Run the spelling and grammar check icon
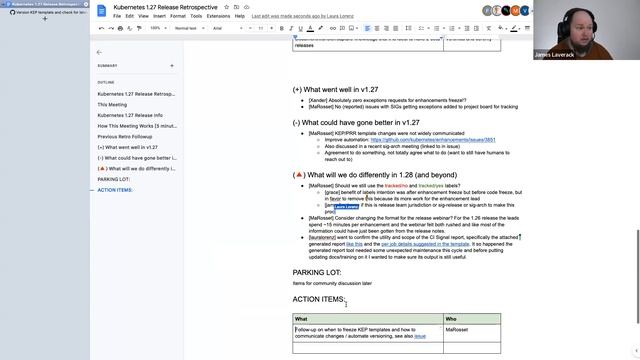The image size is (640, 360). (129, 28)
